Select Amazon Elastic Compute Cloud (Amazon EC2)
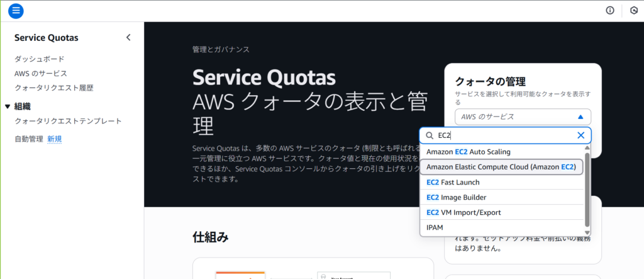The width and height of the screenshot is (644, 279). point(501,167)
